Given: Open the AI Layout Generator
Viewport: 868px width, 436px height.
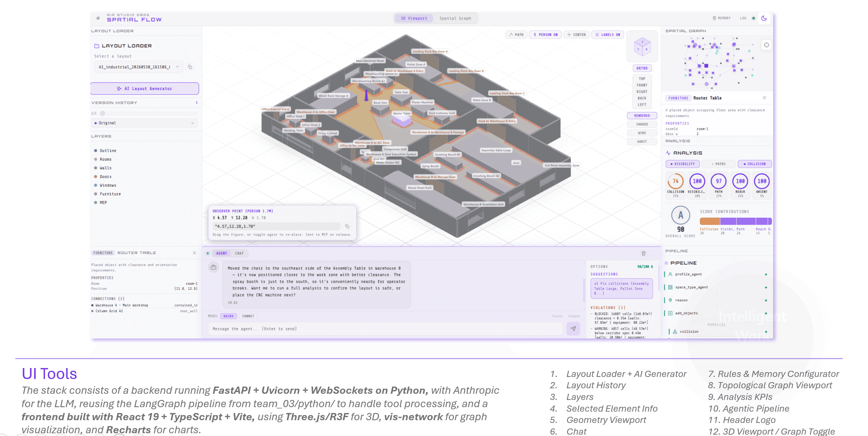Looking at the screenshot, I should click(x=145, y=89).
